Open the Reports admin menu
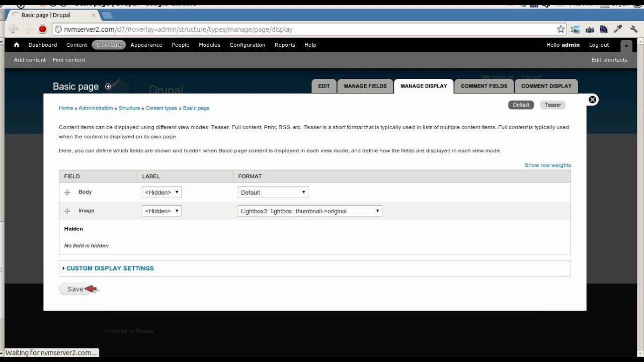 coord(285,45)
